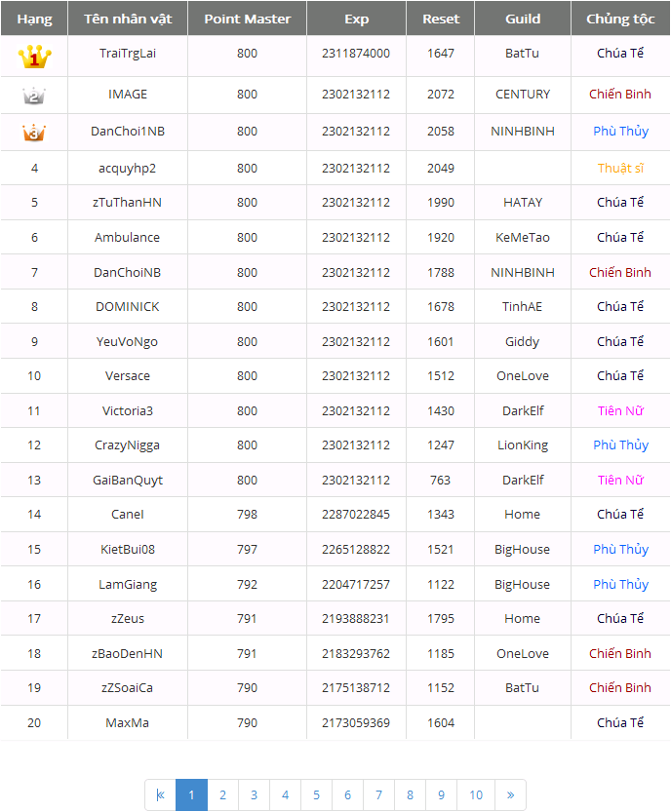This screenshot has width=671, height=812.
Task: Select character name TraiTrgLai
Action: [128, 54]
